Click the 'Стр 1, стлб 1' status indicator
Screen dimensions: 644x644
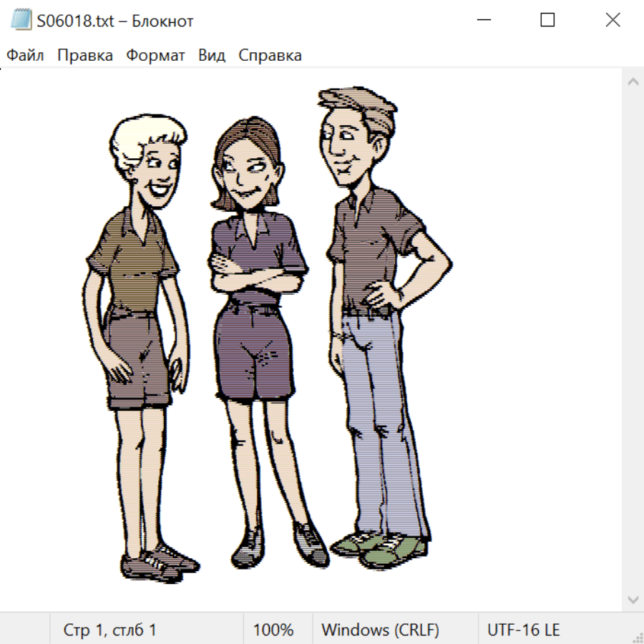[x=110, y=630]
